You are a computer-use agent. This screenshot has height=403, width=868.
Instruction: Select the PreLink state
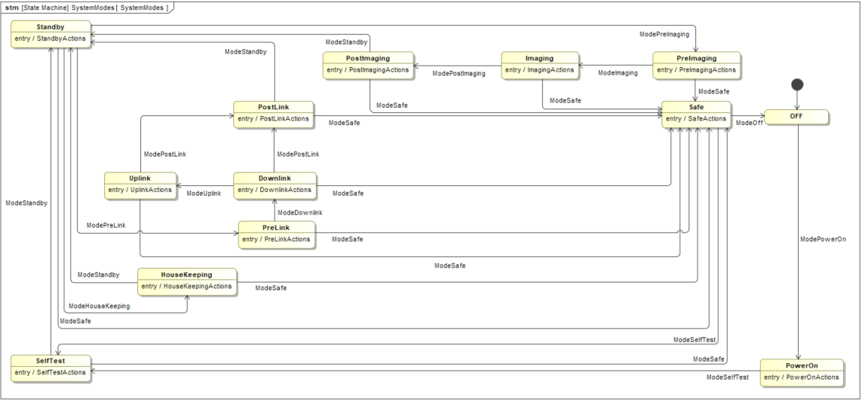tap(276, 234)
